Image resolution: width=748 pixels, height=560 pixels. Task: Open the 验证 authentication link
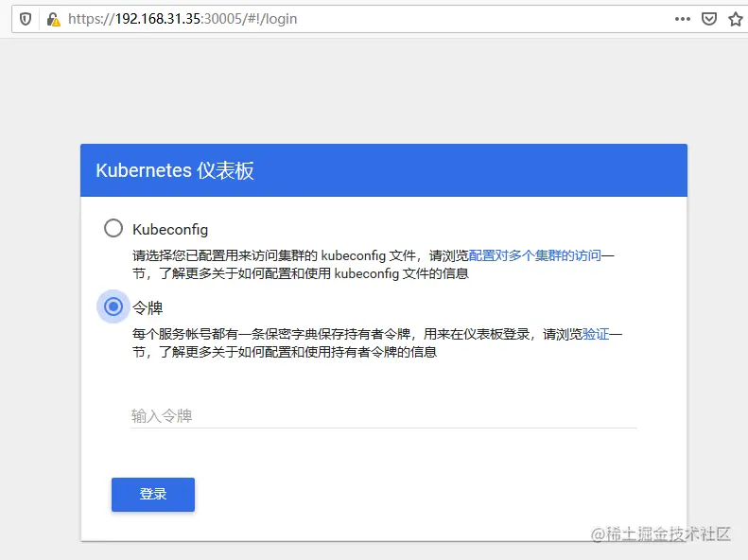coord(596,334)
